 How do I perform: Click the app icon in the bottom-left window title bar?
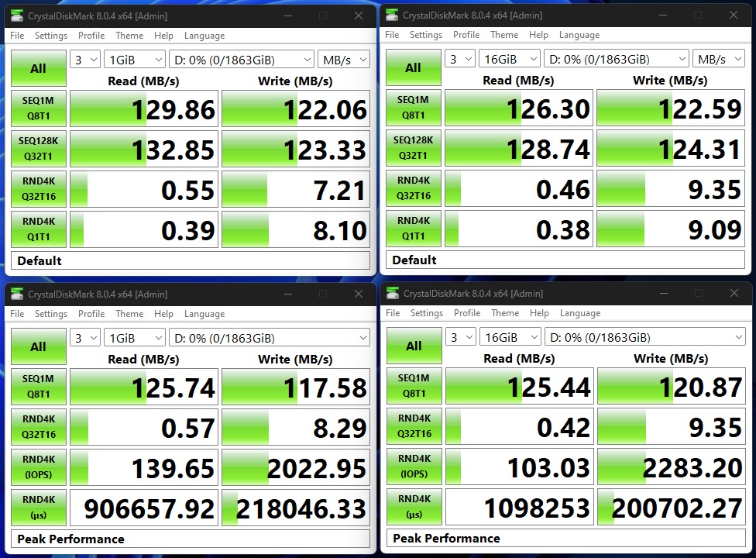[x=17, y=294]
